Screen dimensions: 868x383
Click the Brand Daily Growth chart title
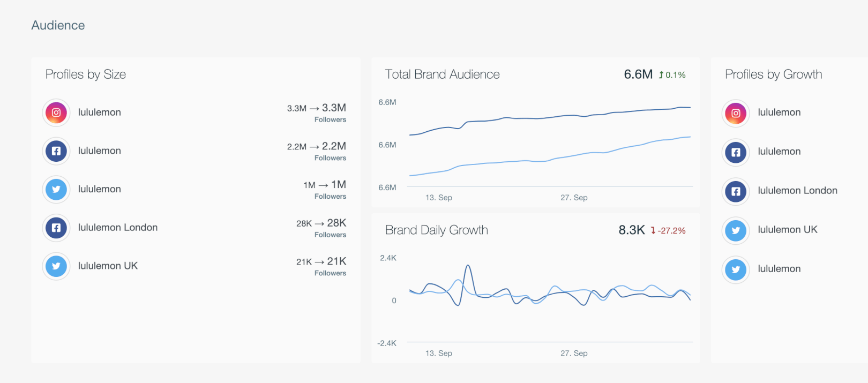click(436, 230)
